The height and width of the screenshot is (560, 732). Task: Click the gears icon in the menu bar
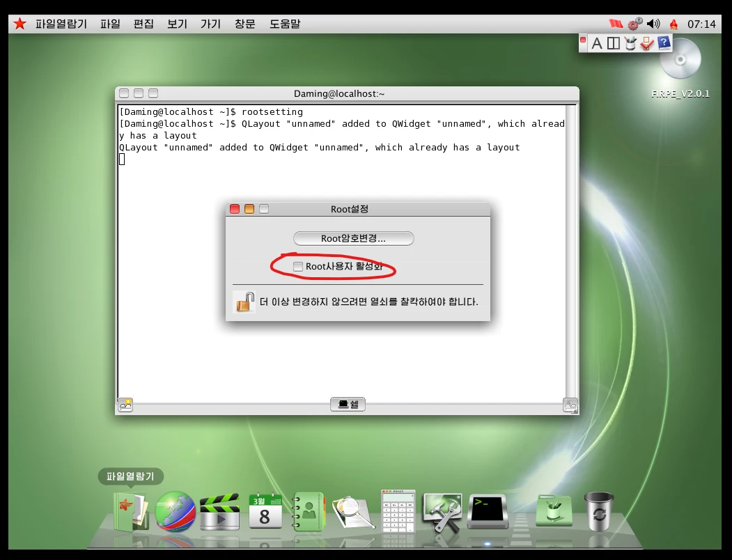[634, 24]
